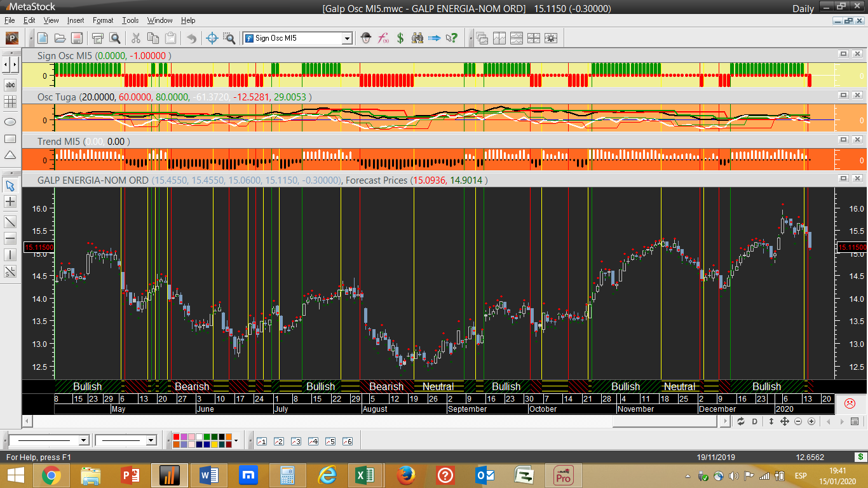Zoom in the chart with plus button
Screen dimensions: 868x488
pyautogui.click(x=811, y=421)
